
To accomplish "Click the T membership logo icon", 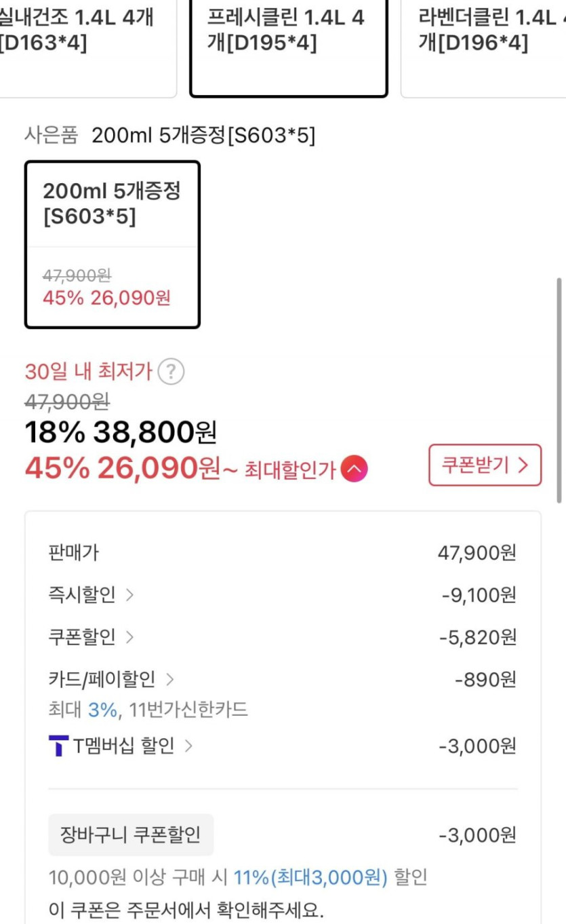I will pyautogui.click(x=59, y=746).
